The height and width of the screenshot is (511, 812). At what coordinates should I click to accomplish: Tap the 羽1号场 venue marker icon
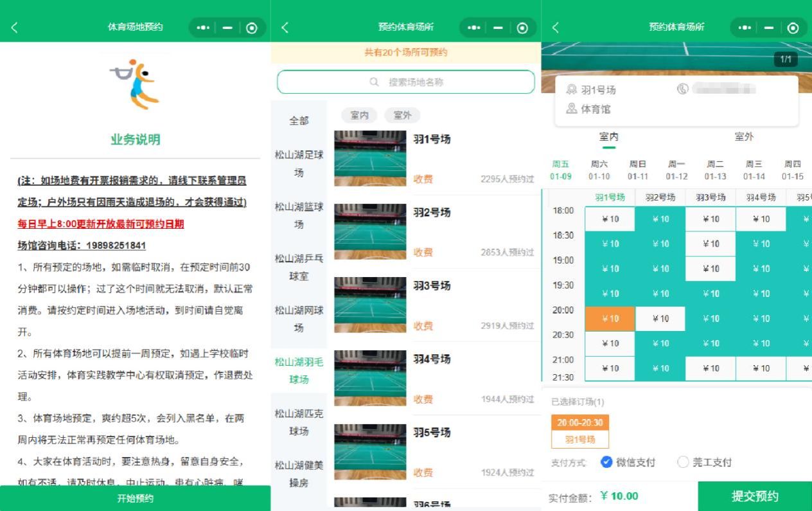[571, 90]
